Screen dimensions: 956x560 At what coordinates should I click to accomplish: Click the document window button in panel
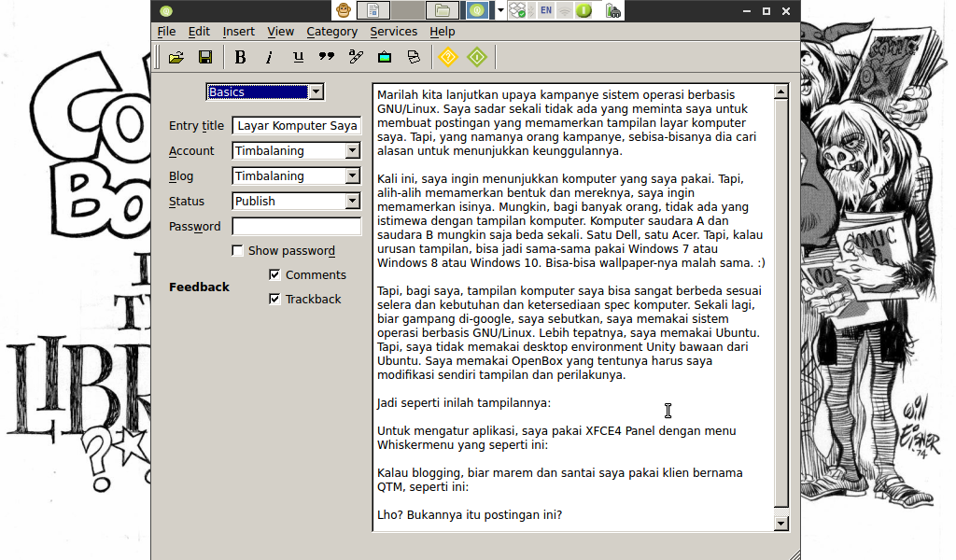pos(373,10)
